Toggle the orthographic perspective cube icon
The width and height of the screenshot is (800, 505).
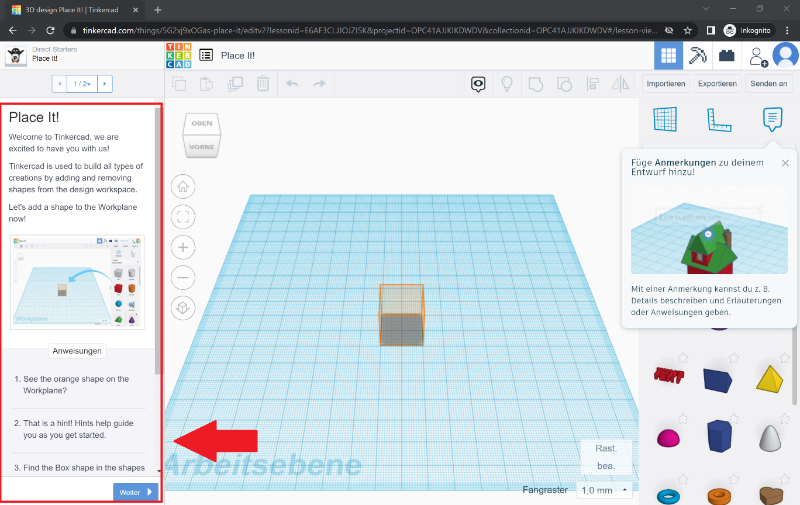[183, 308]
